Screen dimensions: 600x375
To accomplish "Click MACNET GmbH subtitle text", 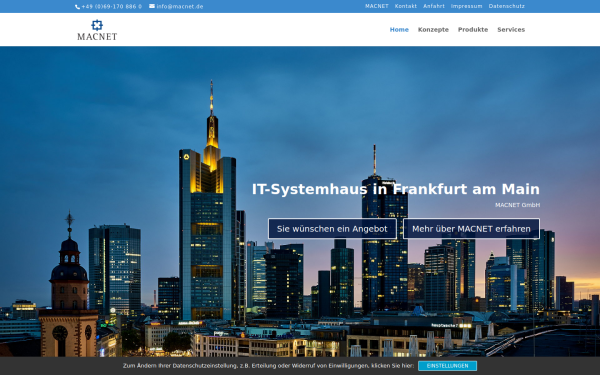I will tap(517, 205).
